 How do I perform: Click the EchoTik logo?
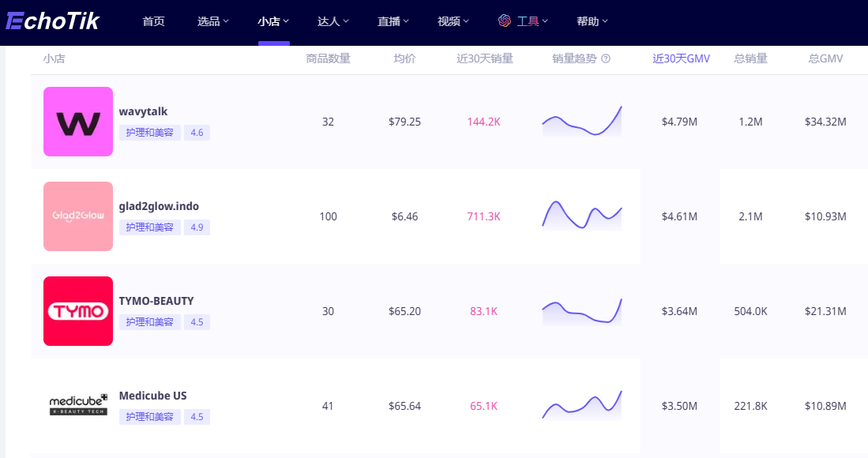pyautogui.click(x=52, y=21)
